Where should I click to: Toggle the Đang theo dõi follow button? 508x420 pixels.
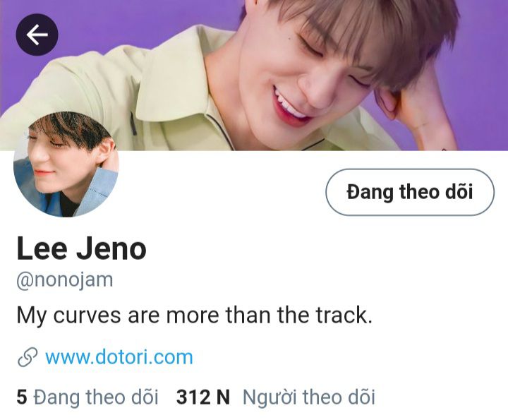pos(410,192)
